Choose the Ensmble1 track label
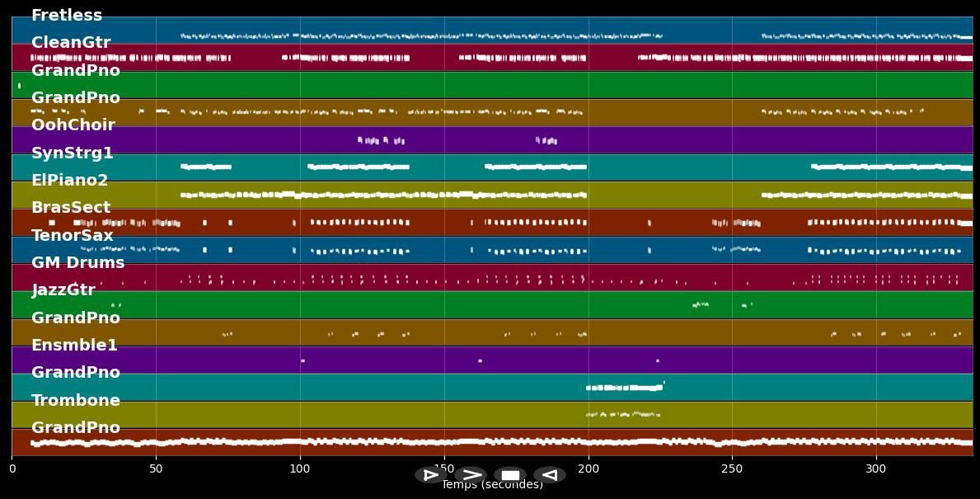The image size is (980, 499). pyautogui.click(x=74, y=346)
